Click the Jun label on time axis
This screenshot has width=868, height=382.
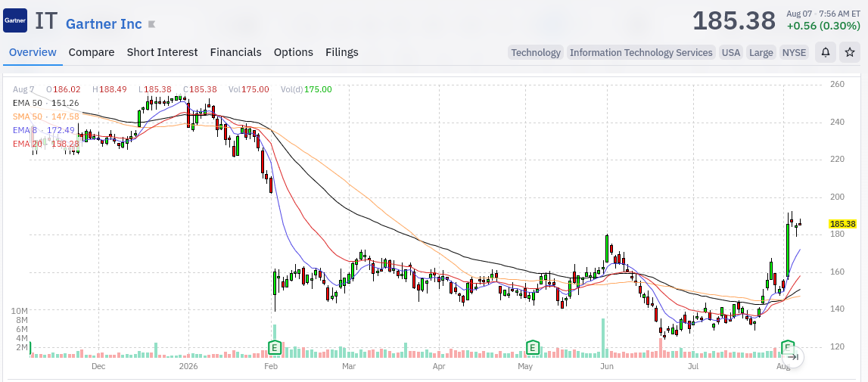coord(607,367)
